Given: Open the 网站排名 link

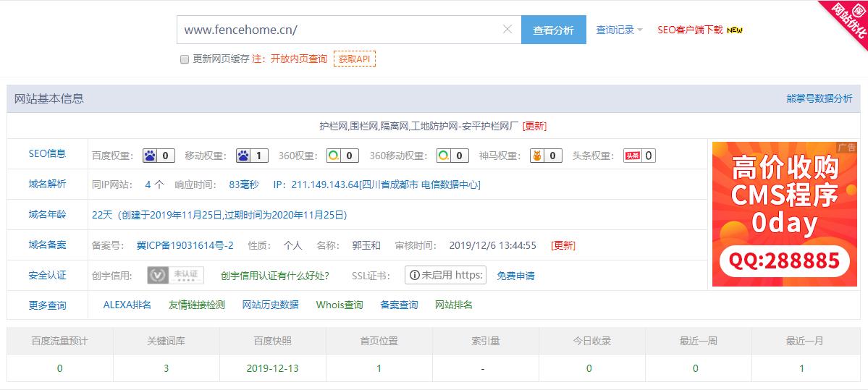Looking at the screenshot, I should tap(454, 305).
